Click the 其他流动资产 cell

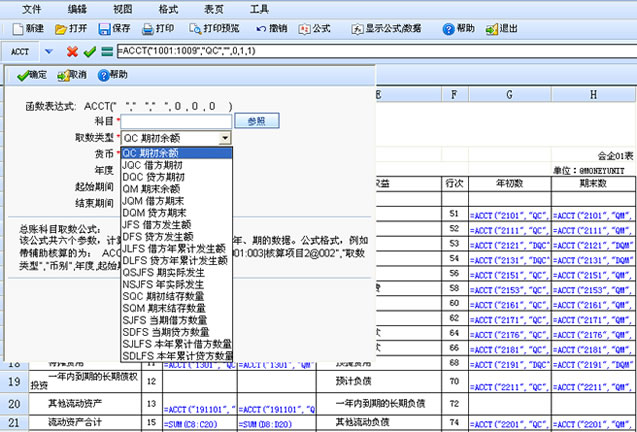[85, 404]
